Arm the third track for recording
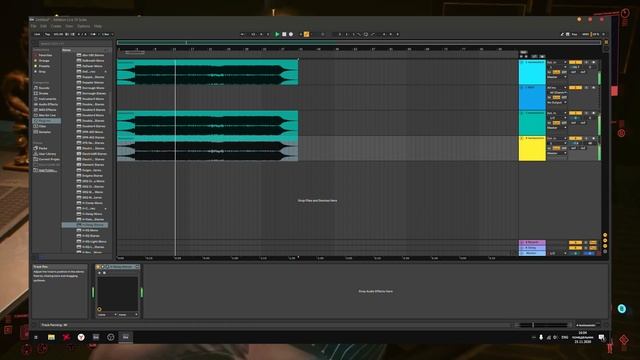Screen dimensions: 640x360 [x=593, y=113]
